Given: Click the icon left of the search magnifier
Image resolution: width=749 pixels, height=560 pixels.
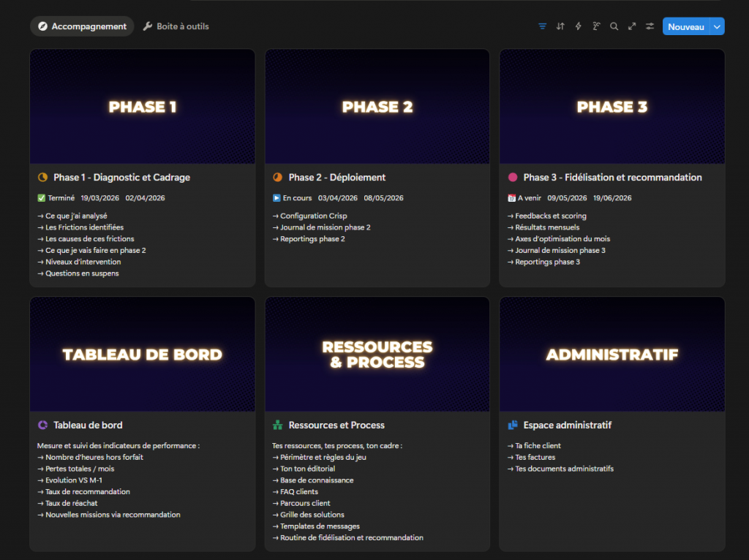Looking at the screenshot, I should tap(596, 26).
